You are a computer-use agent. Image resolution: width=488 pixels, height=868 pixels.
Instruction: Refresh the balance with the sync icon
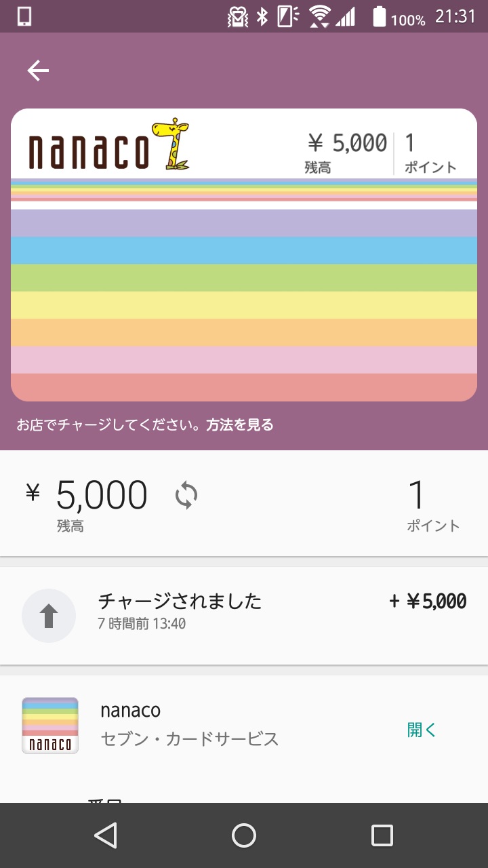pyautogui.click(x=186, y=495)
